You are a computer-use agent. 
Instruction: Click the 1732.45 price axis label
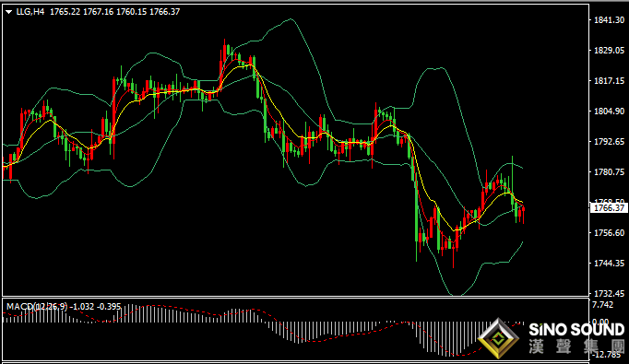(609, 294)
